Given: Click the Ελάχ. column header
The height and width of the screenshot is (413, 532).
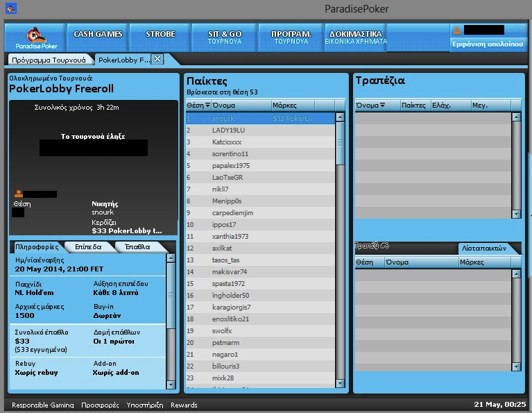Looking at the screenshot, I should click(x=451, y=106).
